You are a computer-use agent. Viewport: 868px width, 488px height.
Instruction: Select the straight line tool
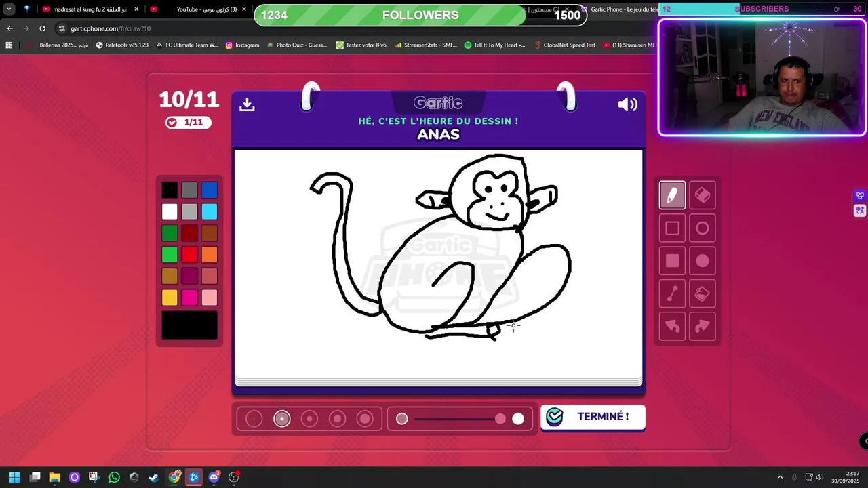point(672,293)
